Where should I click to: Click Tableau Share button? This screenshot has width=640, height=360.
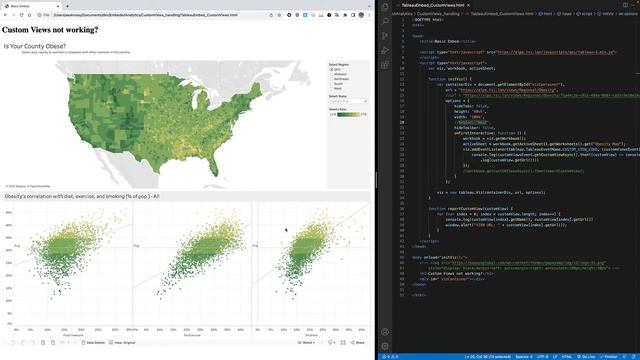(x=358, y=342)
